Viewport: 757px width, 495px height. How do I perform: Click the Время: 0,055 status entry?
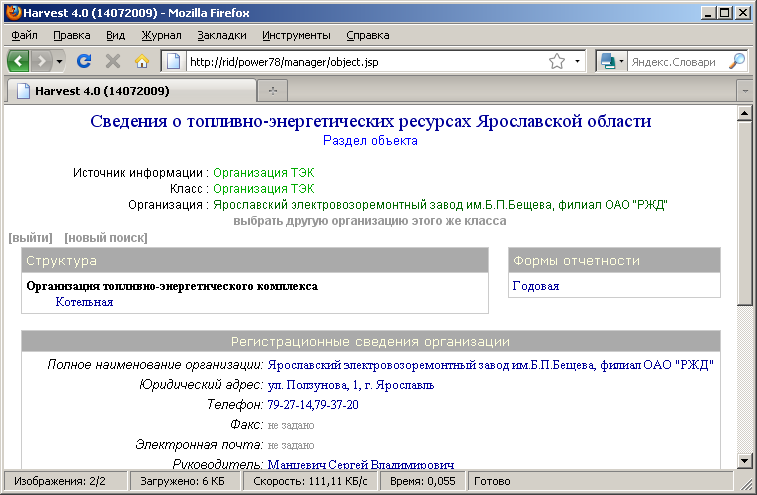click(422, 481)
